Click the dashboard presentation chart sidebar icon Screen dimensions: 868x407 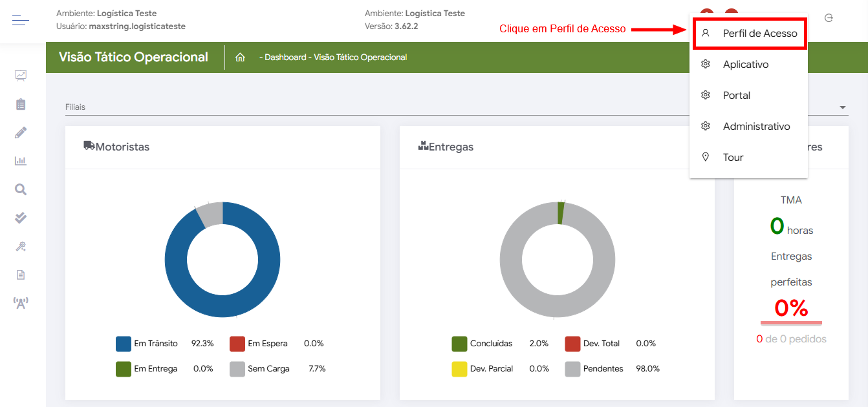21,76
